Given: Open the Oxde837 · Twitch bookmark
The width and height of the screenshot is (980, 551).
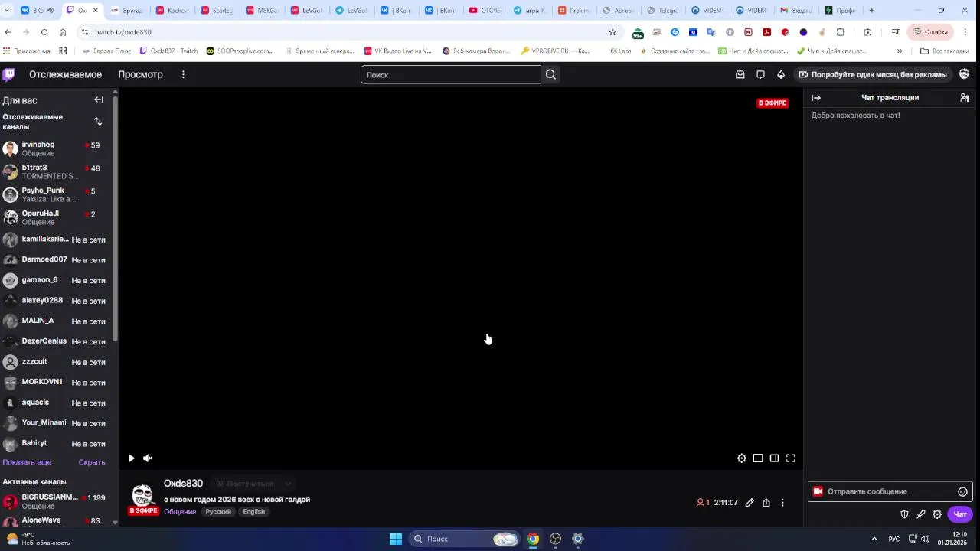Looking at the screenshot, I should tap(168, 51).
